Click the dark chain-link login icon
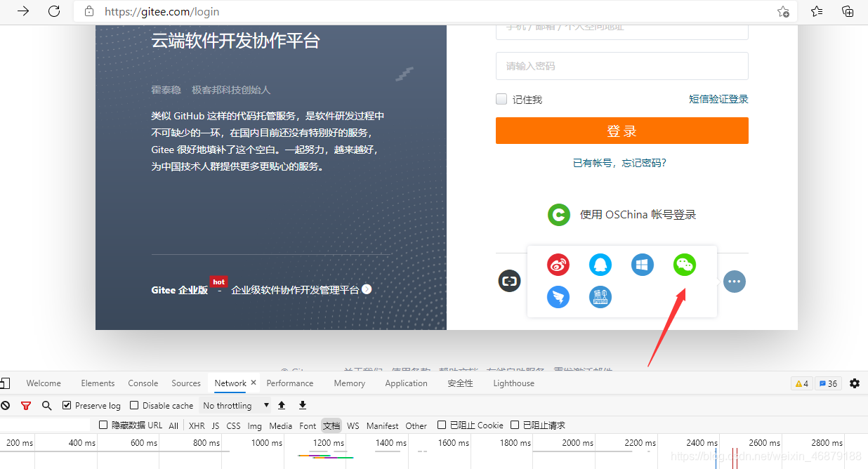The height and width of the screenshot is (469, 868). (x=510, y=281)
